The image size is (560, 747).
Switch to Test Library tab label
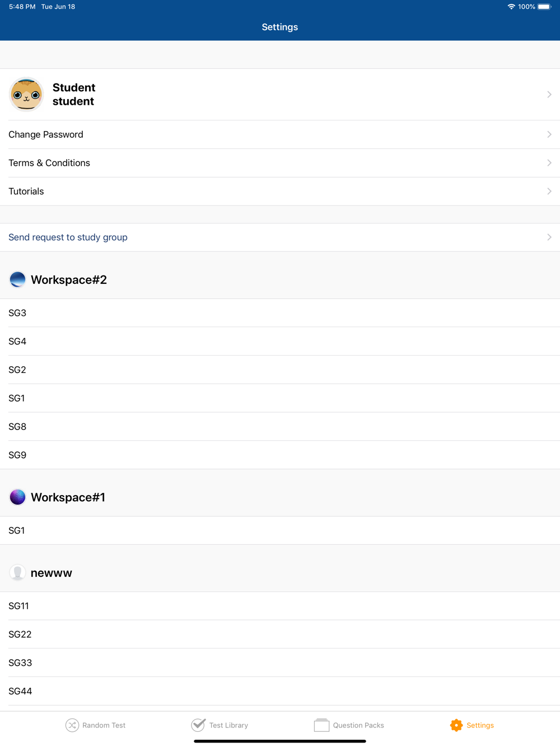(228, 725)
